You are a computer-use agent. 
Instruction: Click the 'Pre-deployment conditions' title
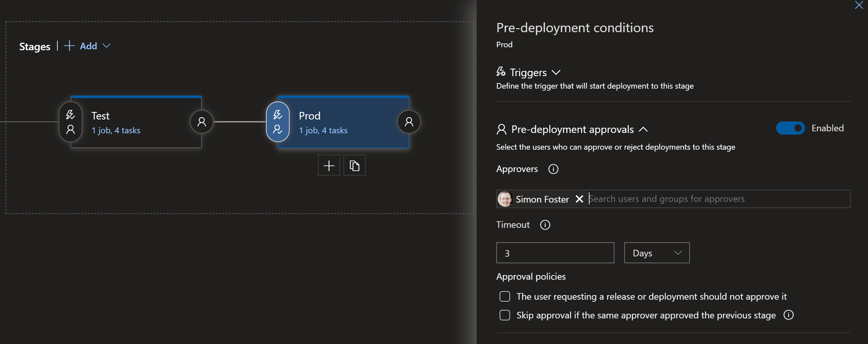tap(575, 28)
